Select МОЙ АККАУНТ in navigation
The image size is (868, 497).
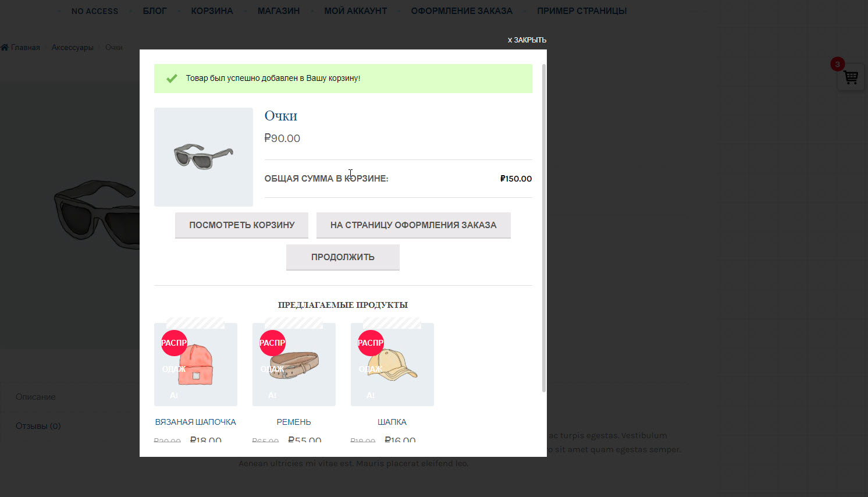point(355,11)
